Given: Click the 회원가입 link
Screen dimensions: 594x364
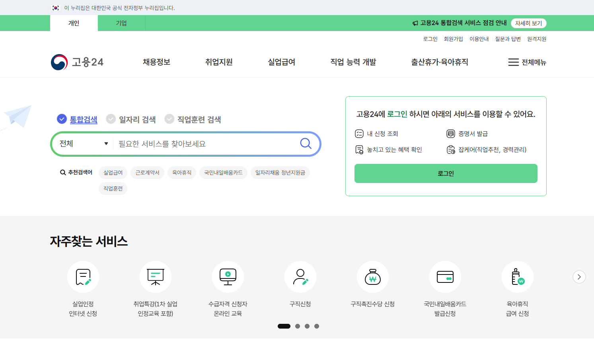Looking at the screenshot, I should coord(453,39).
